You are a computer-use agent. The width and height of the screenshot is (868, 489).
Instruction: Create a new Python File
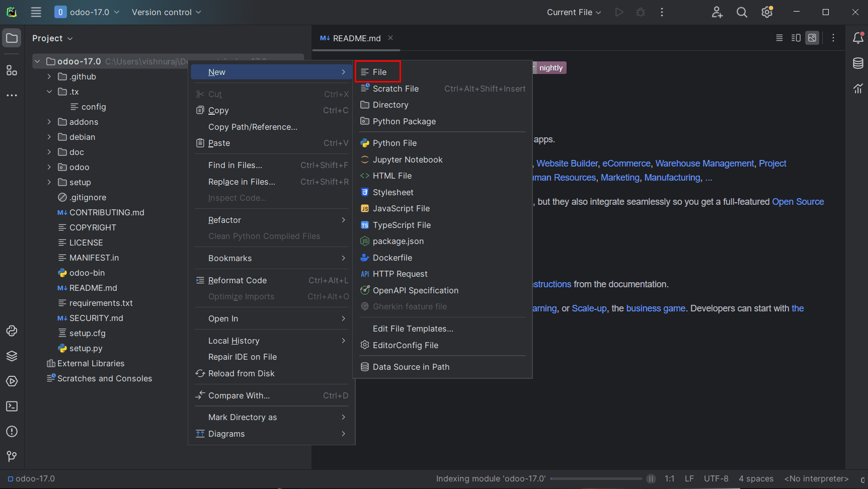point(443,143)
